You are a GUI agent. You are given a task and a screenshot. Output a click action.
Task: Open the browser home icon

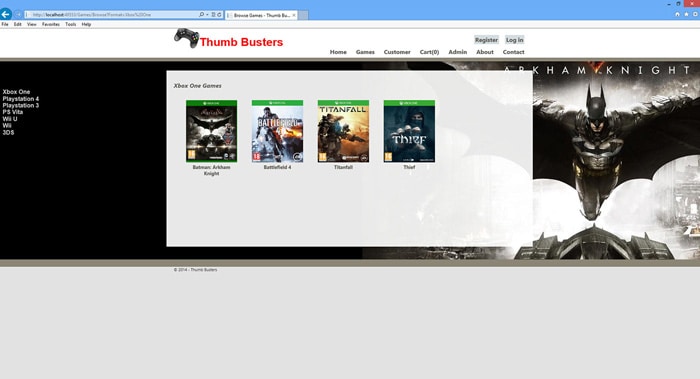pos(677,14)
